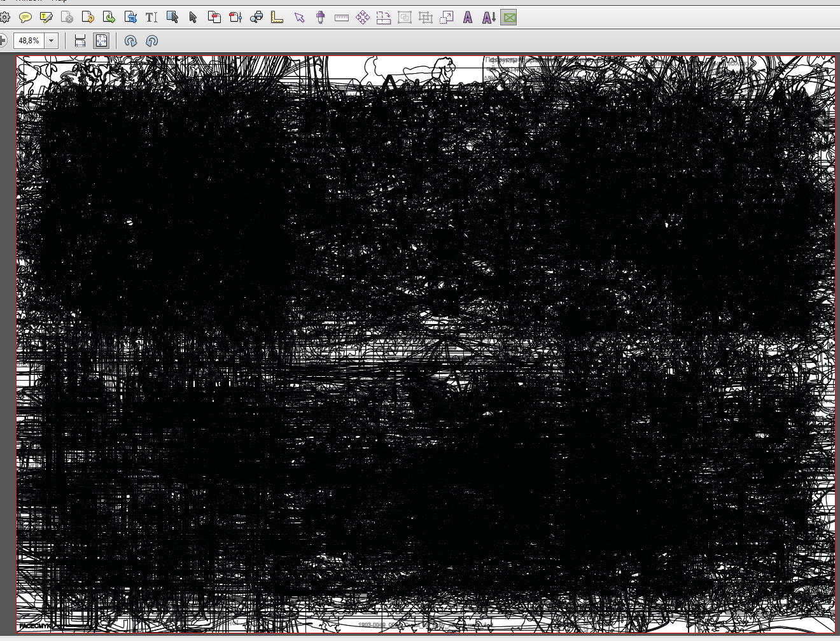
Task: Click the purple dashed page layout icon
Action: 384,18
